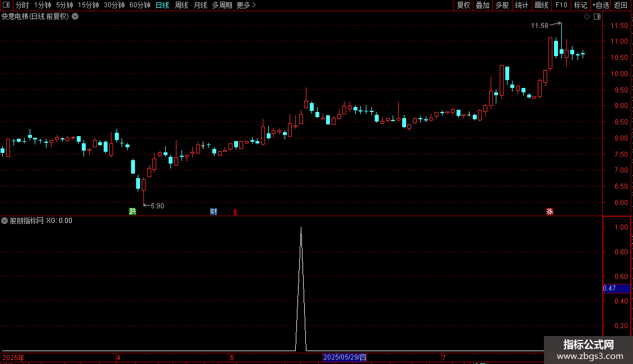Switch to 日线 daily chart

tap(162, 5)
